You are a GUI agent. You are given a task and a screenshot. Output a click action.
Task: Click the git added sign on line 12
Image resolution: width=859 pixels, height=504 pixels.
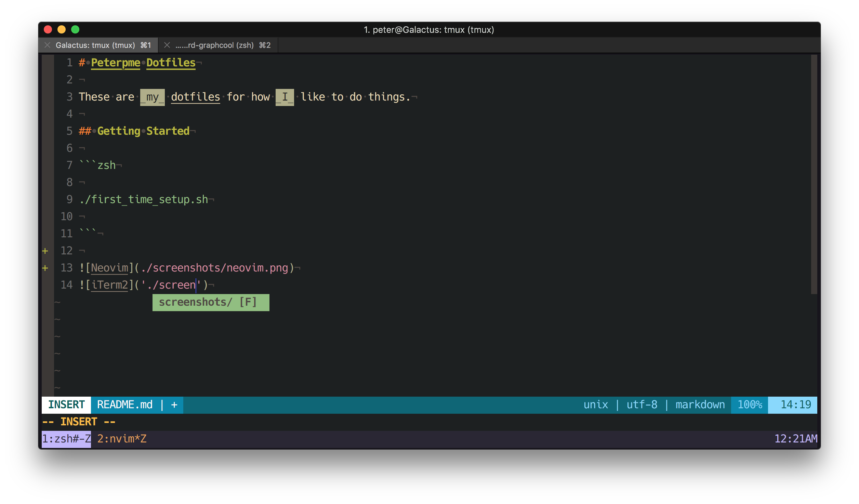click(x=45, y=251)
